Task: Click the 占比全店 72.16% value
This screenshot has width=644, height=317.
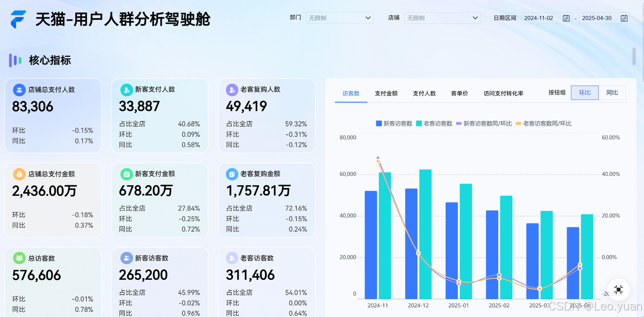Action: pos(296,208)
